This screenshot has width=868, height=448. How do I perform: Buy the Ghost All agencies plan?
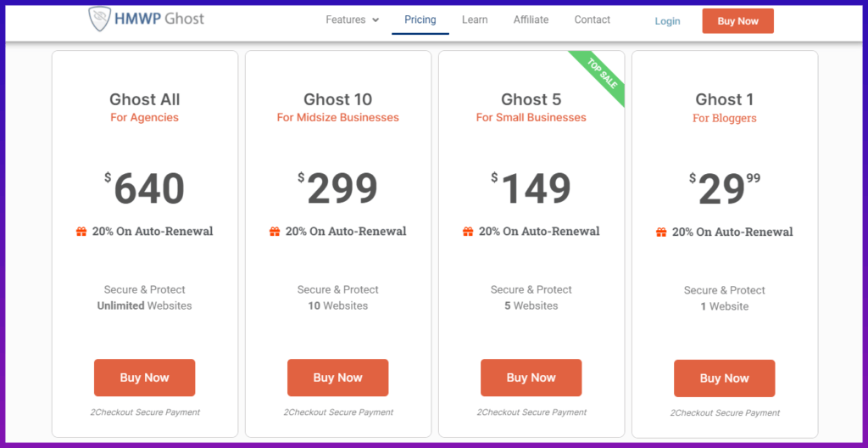pyautogui.click(x=144, y=378)
